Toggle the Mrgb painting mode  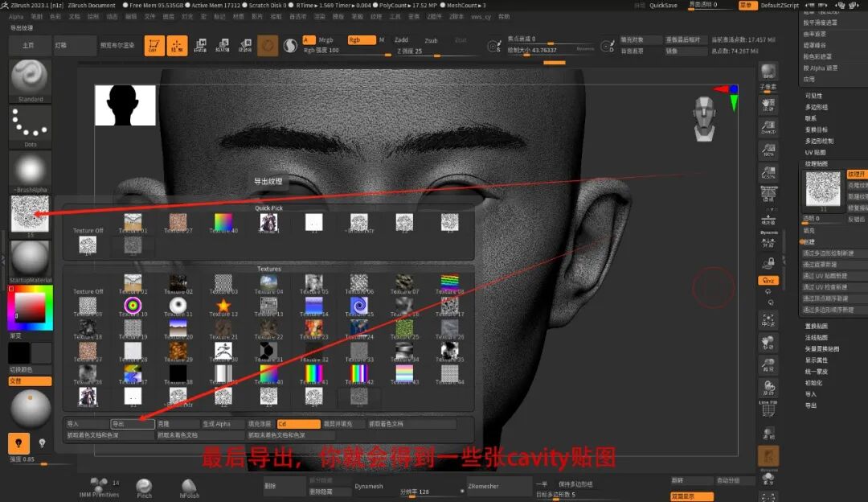[325, 40]
